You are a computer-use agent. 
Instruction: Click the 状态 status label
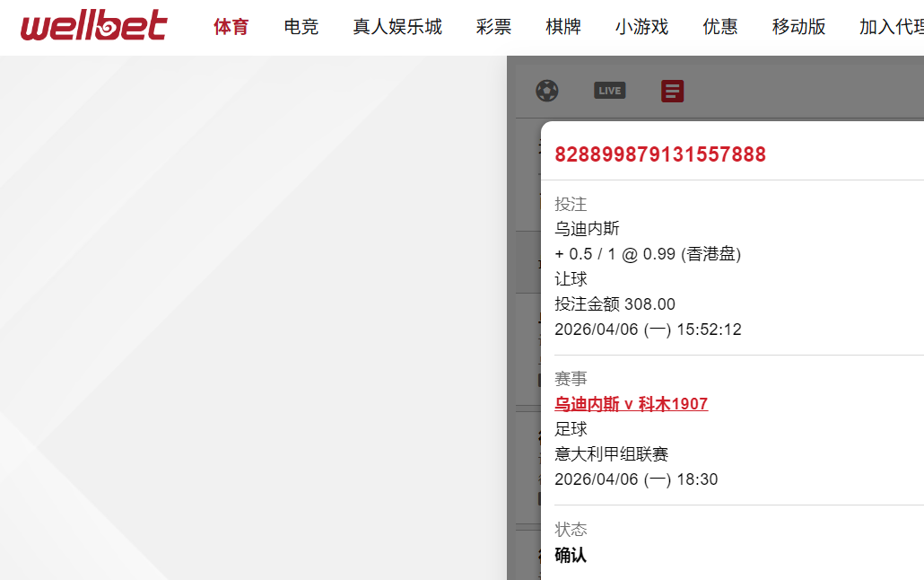(x=571, y=530)
